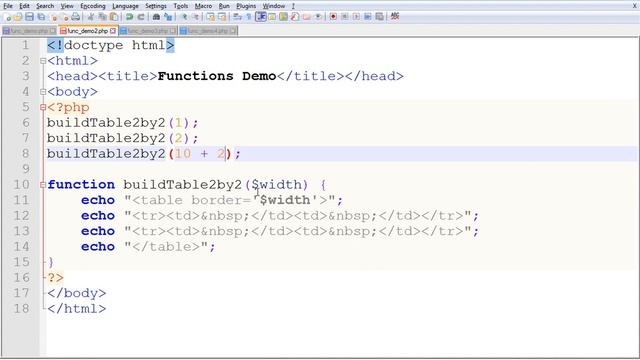Click the Redo toolbar icon
The height and width of the screenshot is (360, 640).
tap(141, 17)
